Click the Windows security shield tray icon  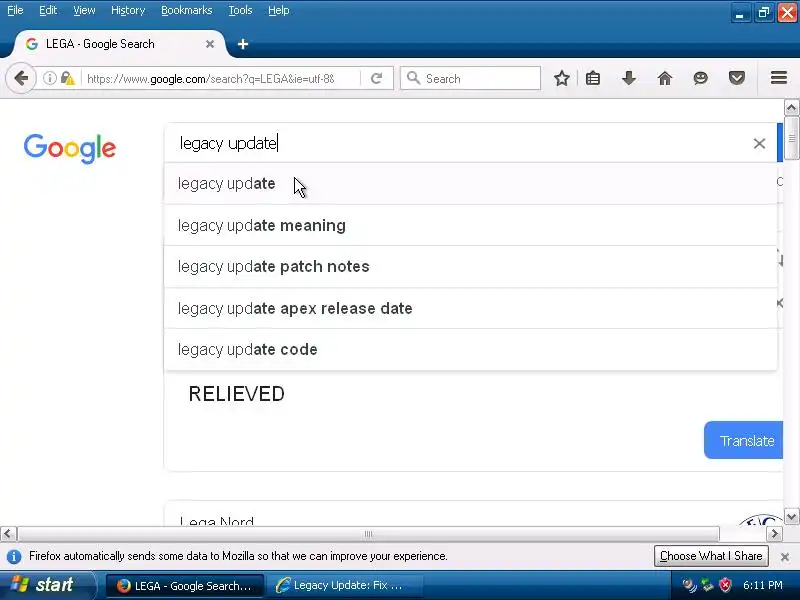(x=725, y=585)
